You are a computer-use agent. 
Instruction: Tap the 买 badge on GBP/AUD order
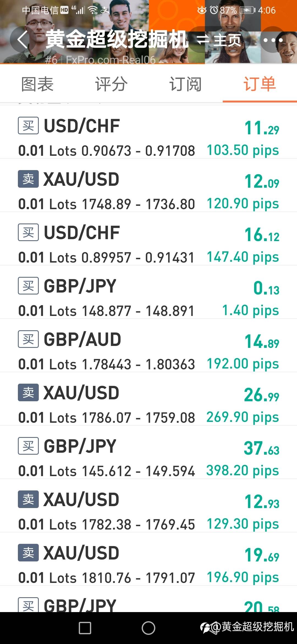tap(28, 339)
